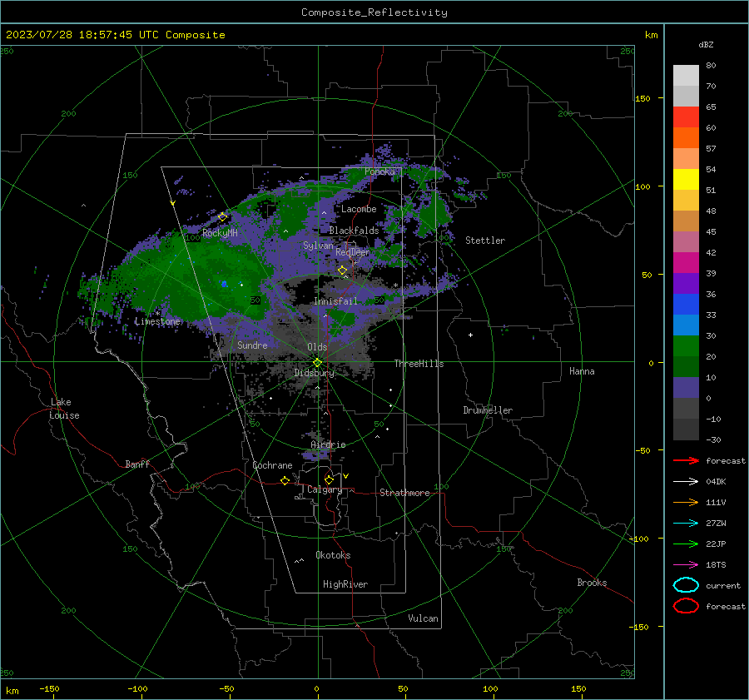The height and width of the screenshot is (700, 749).
Task: Click the Lake Louise label
Action: (64, 409)
